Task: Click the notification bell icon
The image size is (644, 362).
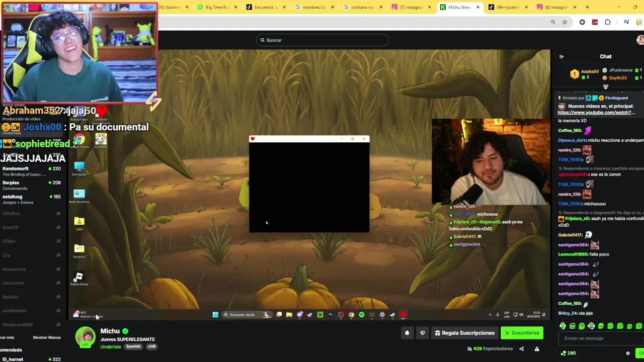Action: pyautogui.click(x=407, y=333)
